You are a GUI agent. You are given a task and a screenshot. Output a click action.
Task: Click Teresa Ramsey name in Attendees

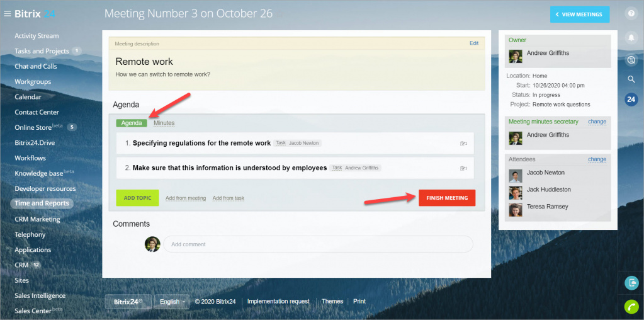click(x=548, y=206)
